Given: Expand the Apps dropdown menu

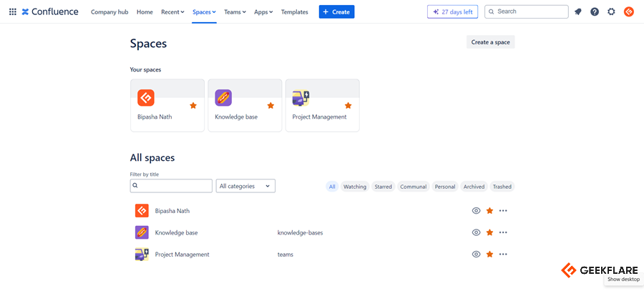Looking at the screenshot, I should (263, 12).
